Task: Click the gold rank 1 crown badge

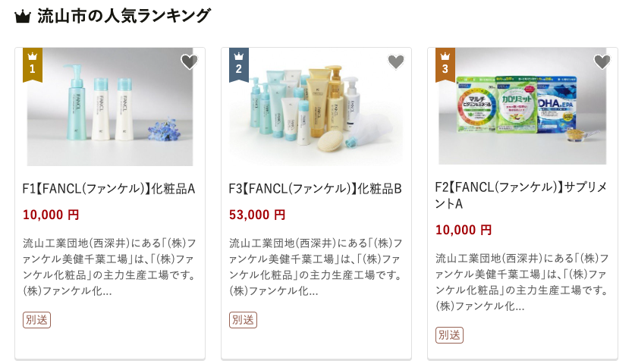Action: (x=33, y=64)
